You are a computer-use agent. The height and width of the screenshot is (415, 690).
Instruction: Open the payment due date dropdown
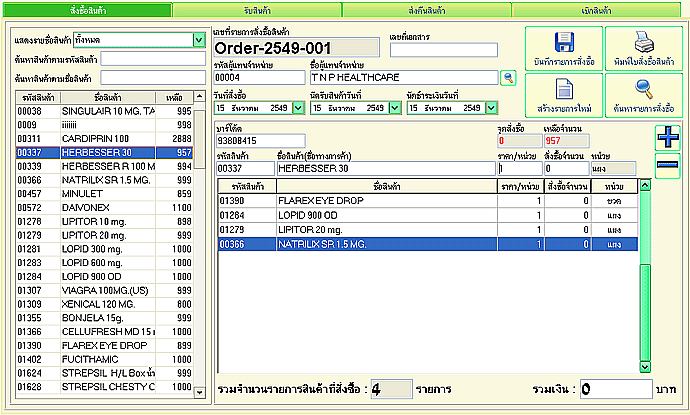[491, 108]
